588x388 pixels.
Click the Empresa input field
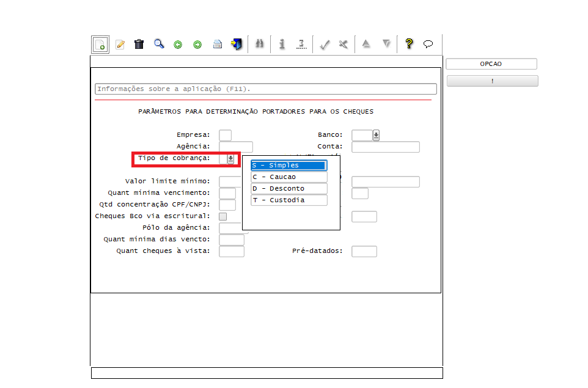tap(226, 135)
